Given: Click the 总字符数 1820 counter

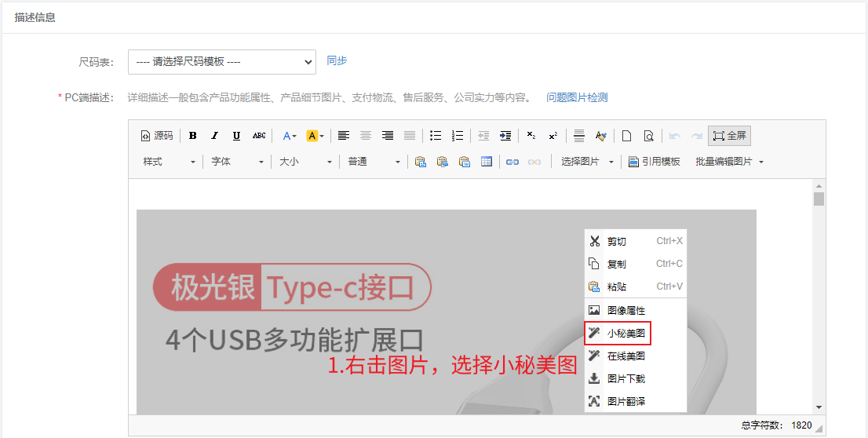Looking at the screenshot, I should point(776,425).
